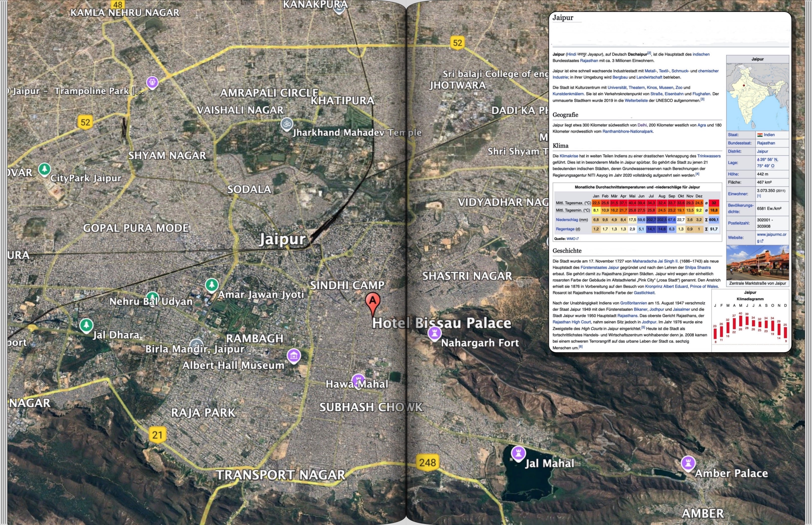
Task: Open the Klimakrise link
Action: [x=569, y=156]
